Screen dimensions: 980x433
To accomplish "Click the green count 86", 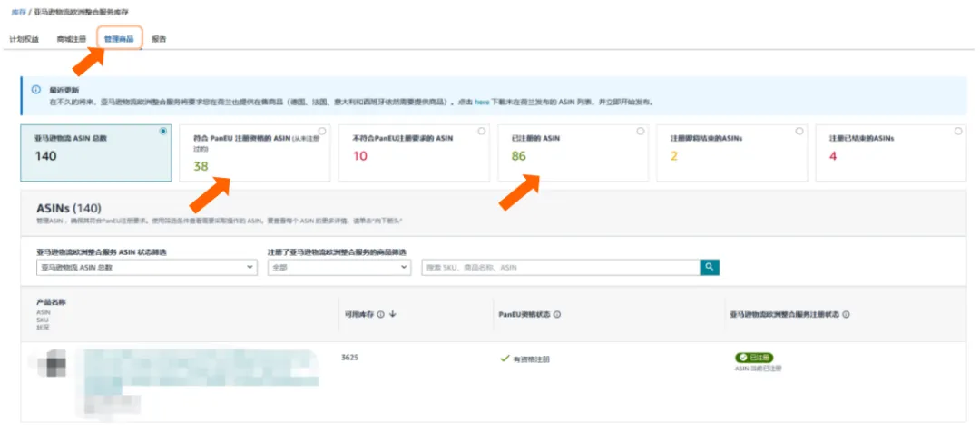I will 519,155.
